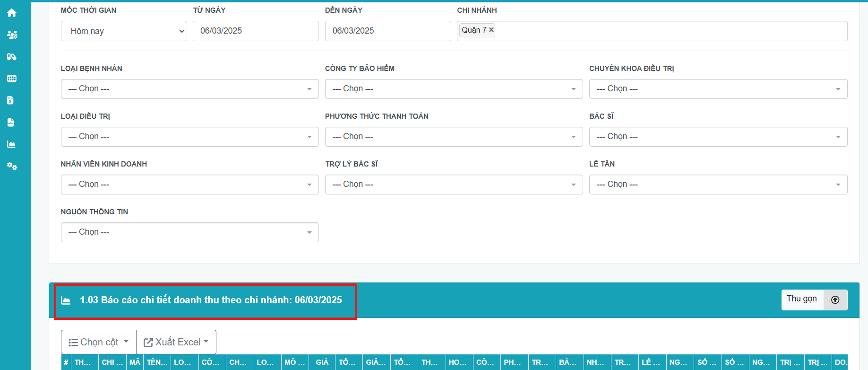Open the Chọn cột column menu
This screenshot has height=370, width=868.
99,342
